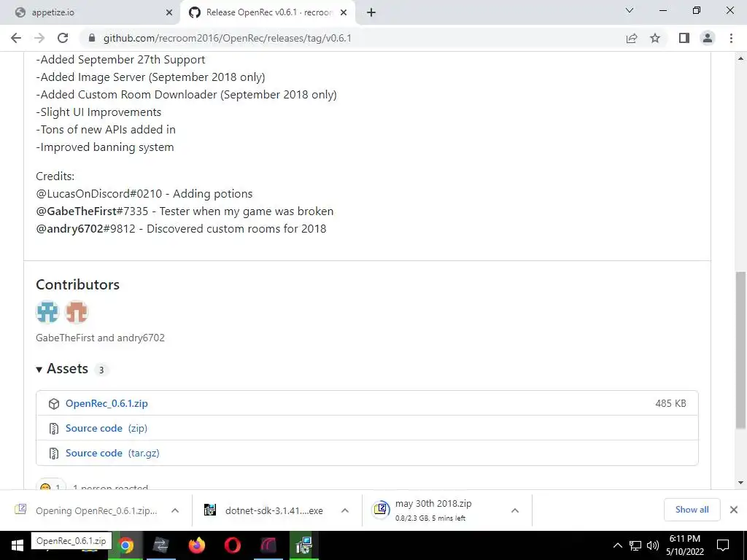
Task: Launch Firefox from the taskbar
Action: tap(197, 545)
